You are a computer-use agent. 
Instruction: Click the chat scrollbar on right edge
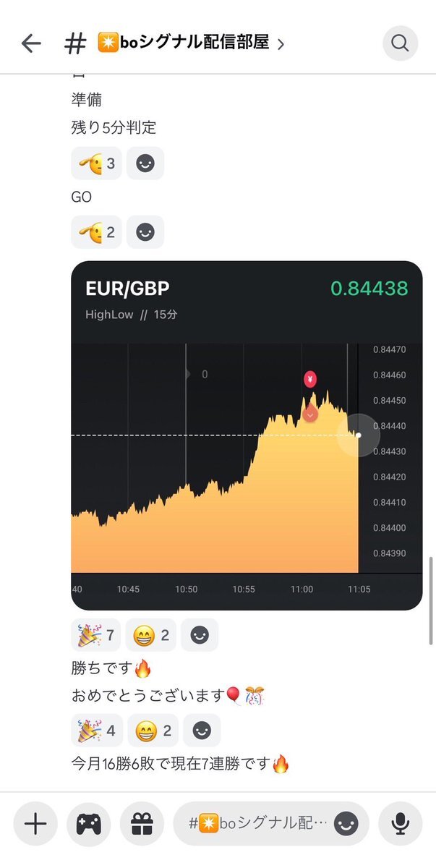pyautogui.click(x=432, y=600)
